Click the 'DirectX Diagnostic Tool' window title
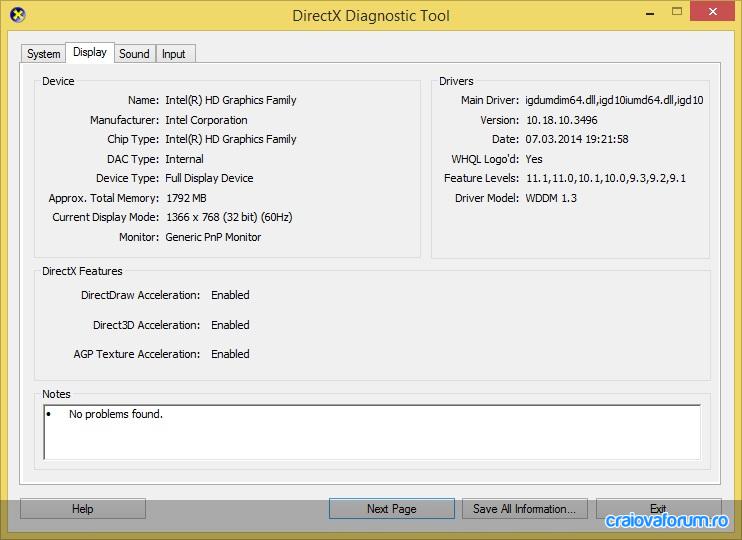Screen dimensions: 742x540 point(371,16)
